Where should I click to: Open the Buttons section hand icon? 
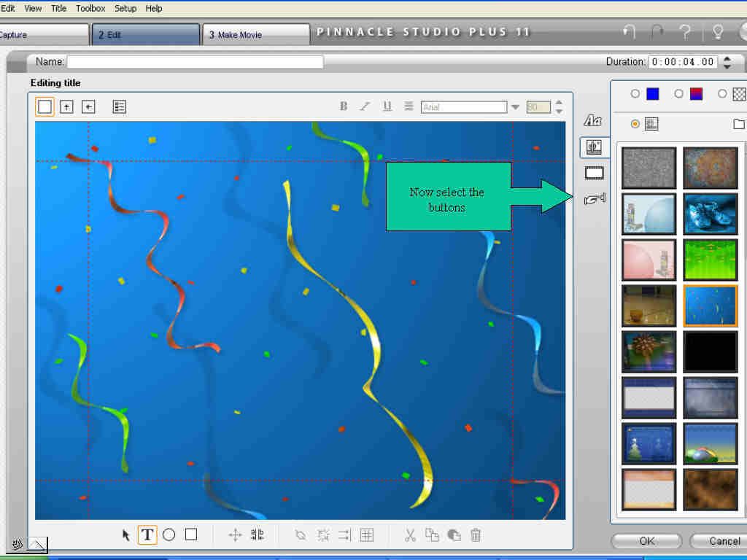[595, 198]
